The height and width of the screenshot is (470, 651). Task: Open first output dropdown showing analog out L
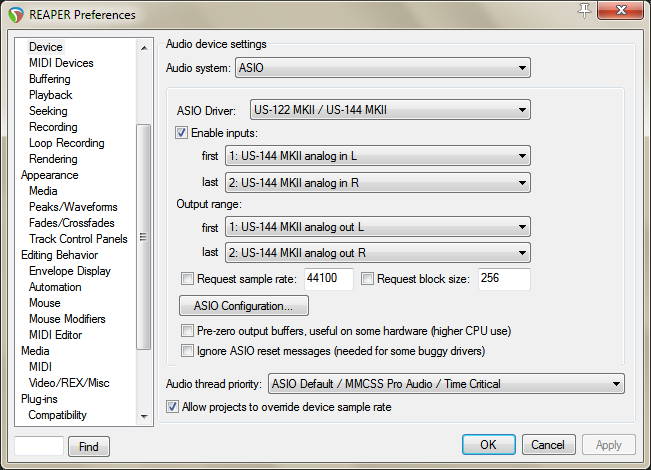pyautogui.click(x=378, y=227)
